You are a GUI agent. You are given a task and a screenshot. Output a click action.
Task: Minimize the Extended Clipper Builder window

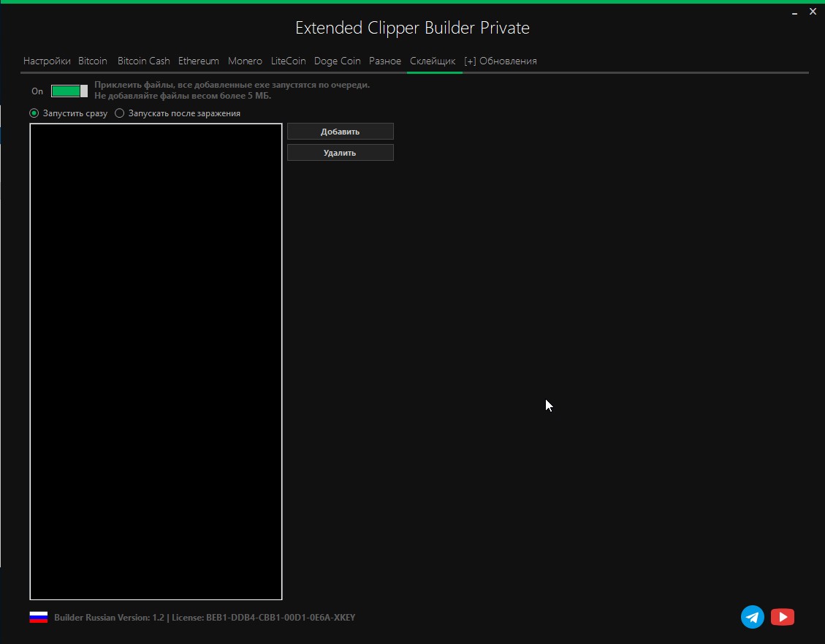[x=794, y=12]
